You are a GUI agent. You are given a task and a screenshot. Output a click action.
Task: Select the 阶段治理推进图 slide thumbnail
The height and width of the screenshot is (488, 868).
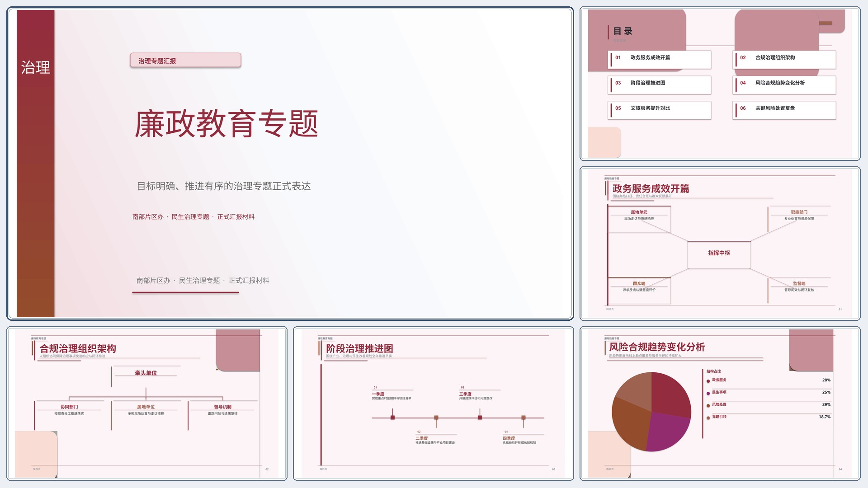coord(433,403)
